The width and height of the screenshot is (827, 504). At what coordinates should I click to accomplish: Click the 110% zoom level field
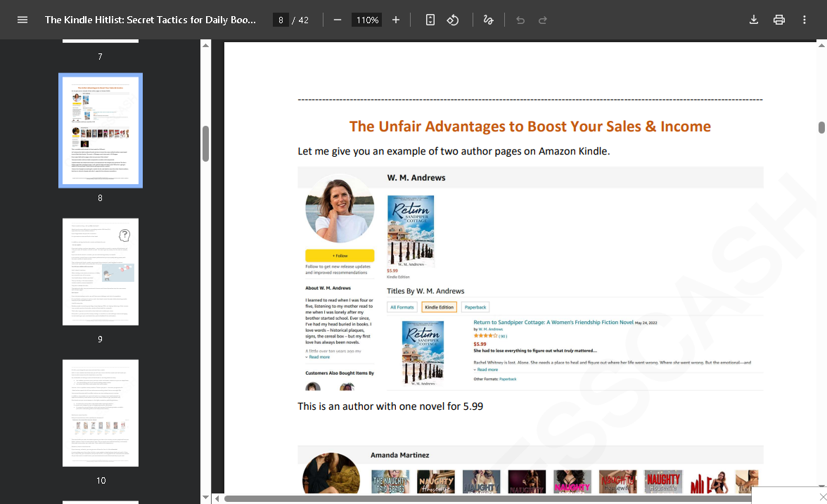click(x=367, y=20)
